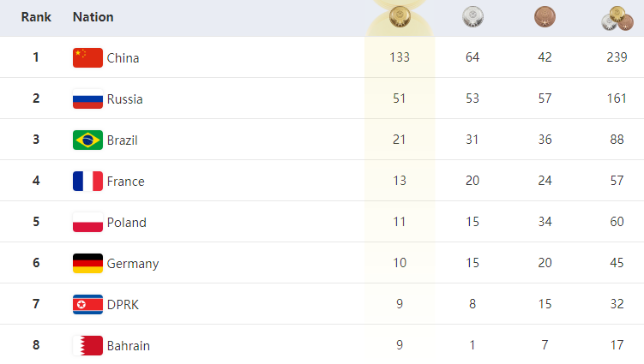Click the DPRK flag icon
The height and width of the screenshot is (364, 644).
[x=87, y=304]
